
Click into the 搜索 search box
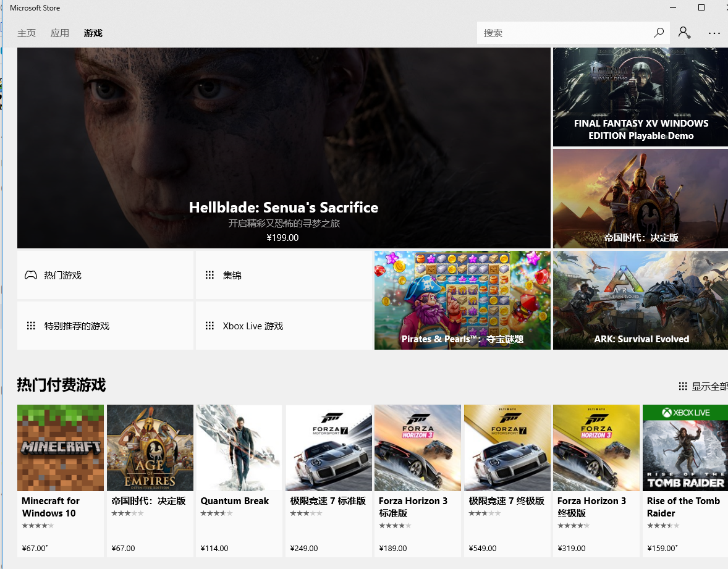[564, 33]
